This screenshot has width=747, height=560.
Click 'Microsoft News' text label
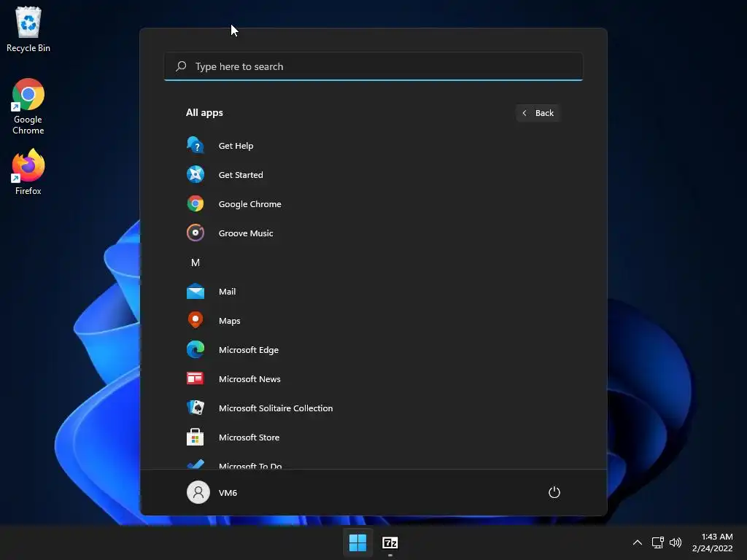[249, 379]
